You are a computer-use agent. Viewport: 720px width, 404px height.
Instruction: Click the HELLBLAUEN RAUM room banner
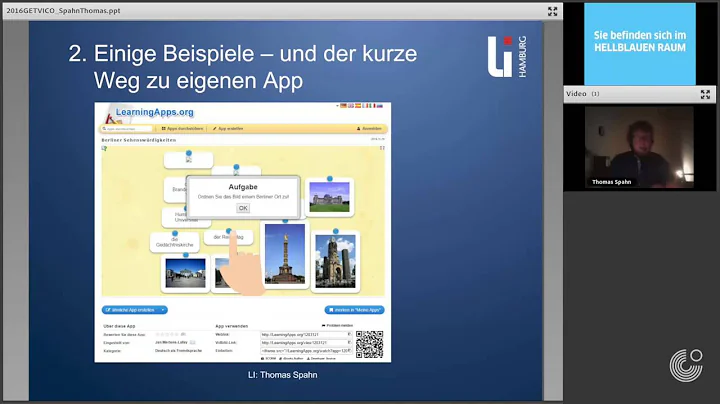[x=640, y=44]
